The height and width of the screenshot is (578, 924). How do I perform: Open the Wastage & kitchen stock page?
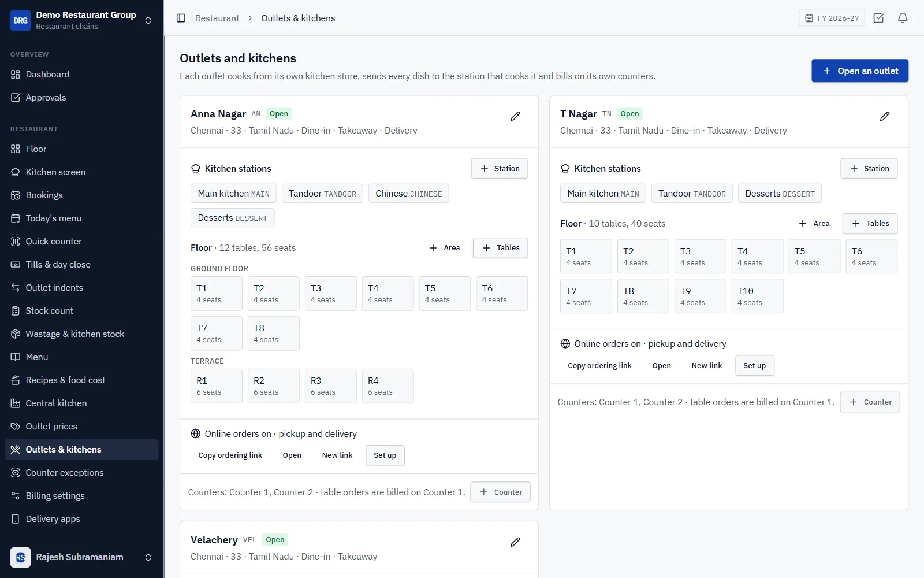(x=81, y=334)
